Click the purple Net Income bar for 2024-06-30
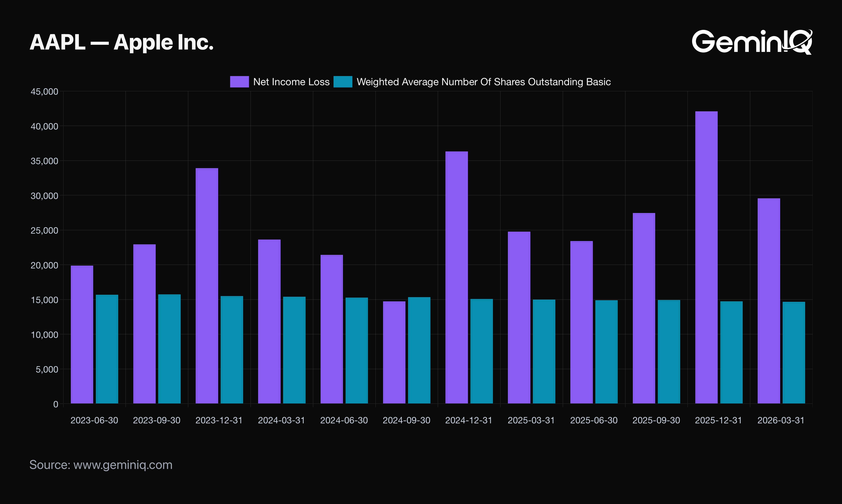This screenshot has height=504, width=842. click(332, 329)
